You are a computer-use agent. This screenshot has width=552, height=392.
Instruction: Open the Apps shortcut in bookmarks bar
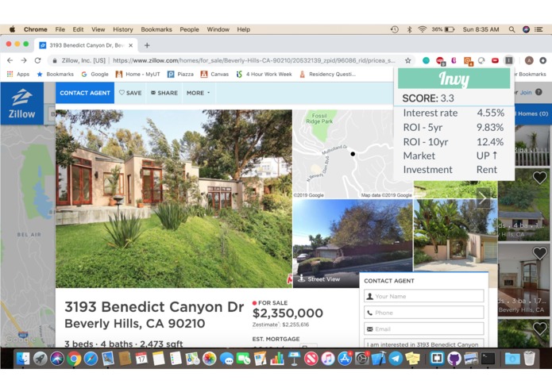pyautogui.click(x=18, y=74)
